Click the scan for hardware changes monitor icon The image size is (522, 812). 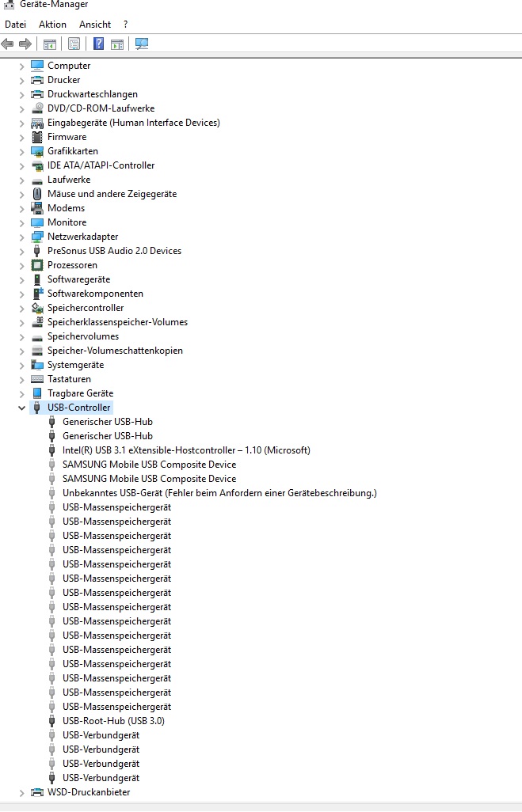pos(142,44)
